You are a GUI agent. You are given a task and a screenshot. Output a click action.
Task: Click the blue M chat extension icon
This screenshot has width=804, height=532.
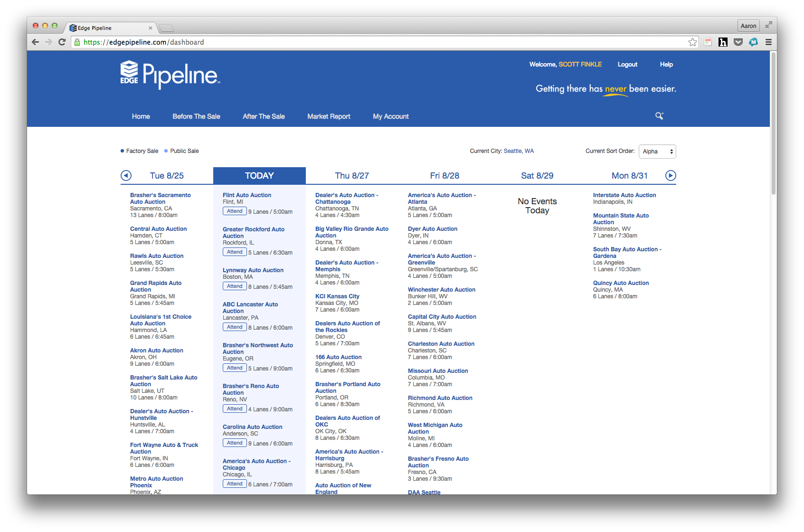[x=753, y=42]
